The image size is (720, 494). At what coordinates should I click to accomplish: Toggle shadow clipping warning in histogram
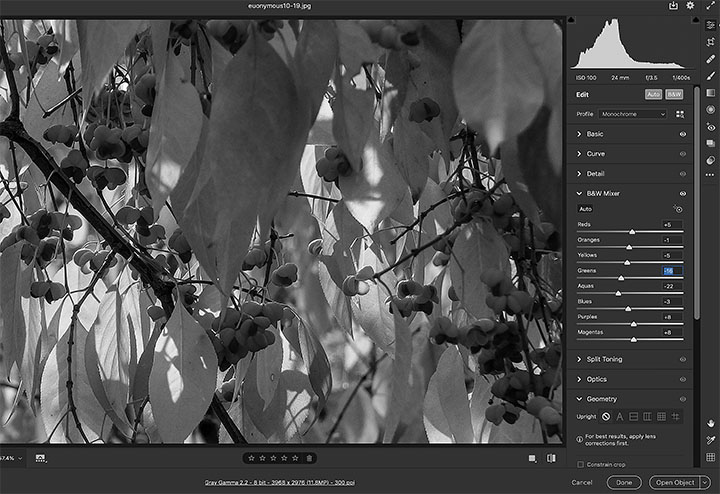[x=571, y=20]
